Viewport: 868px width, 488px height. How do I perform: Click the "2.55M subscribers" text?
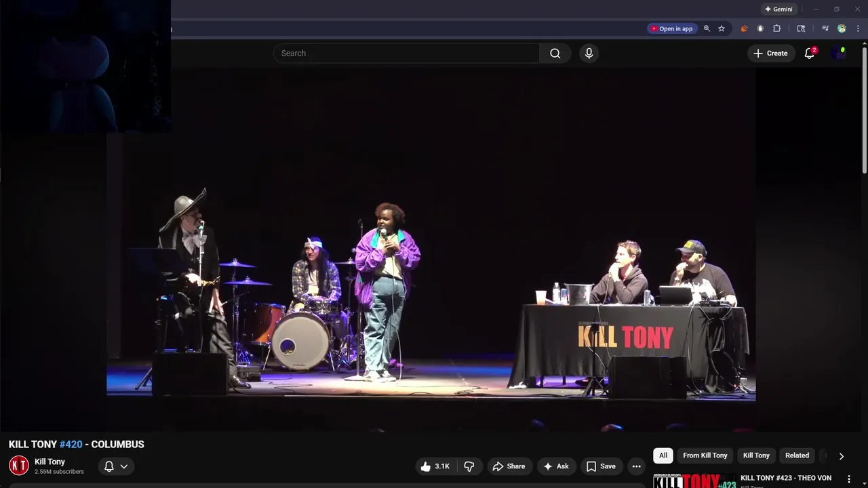59,472
